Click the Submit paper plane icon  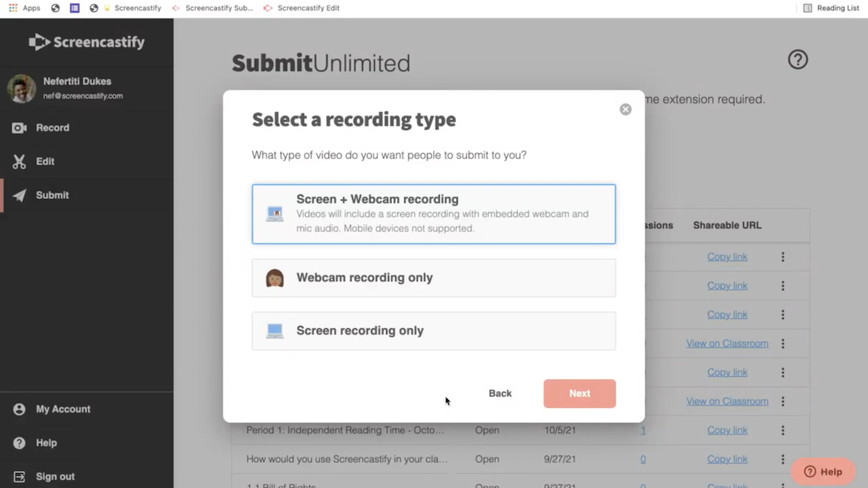coord(19,195)
